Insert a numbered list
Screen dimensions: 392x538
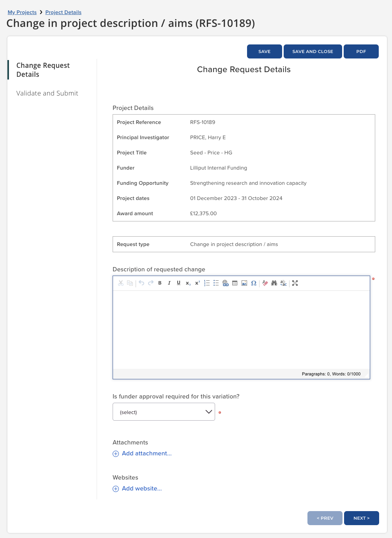pyautogui.click(x=207, y=283)
